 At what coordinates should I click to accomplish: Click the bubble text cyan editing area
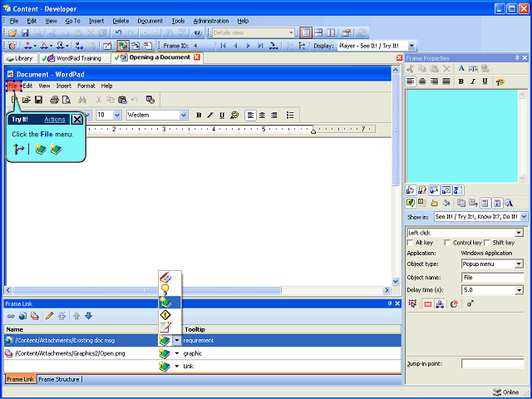pos(461,136)
